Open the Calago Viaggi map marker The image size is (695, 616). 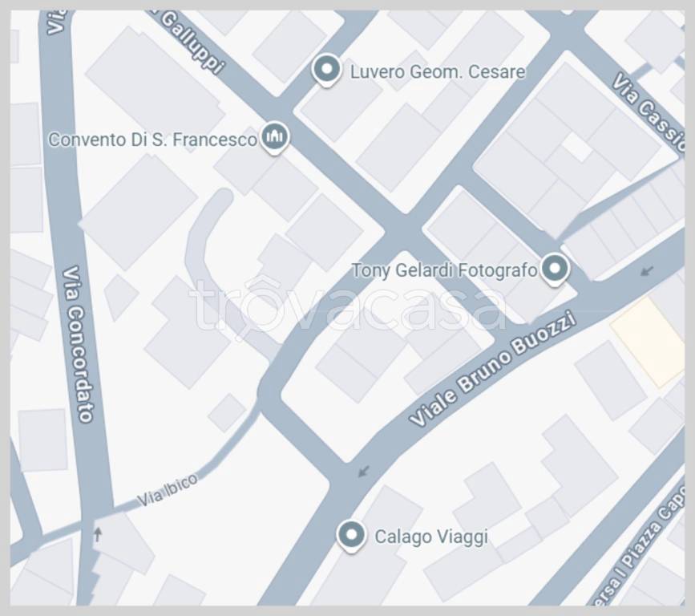click(351, 536)
